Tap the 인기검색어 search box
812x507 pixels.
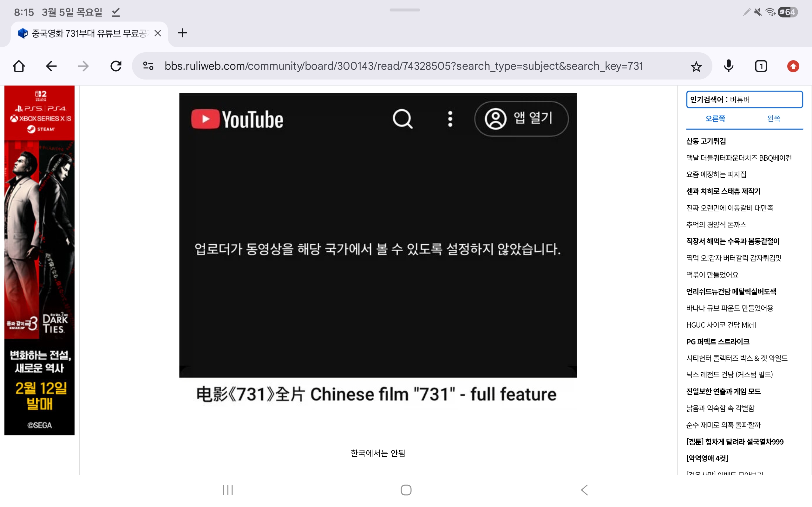coord(744,99)
